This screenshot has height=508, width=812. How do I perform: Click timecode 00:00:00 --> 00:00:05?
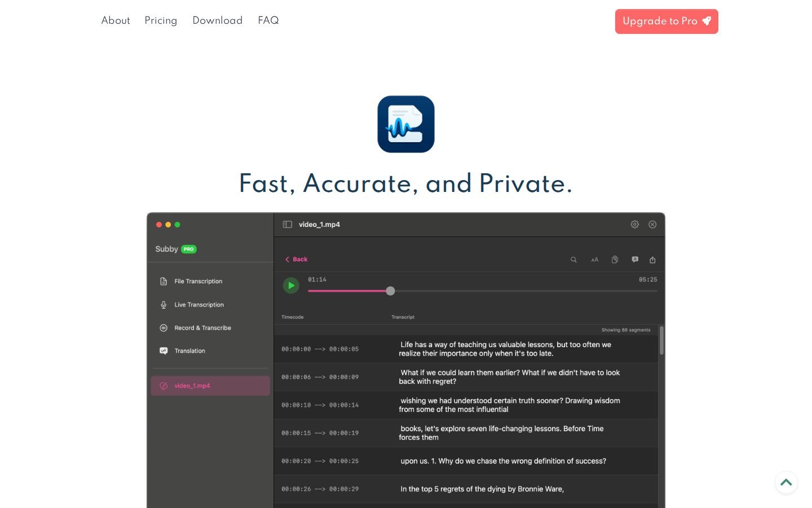pos(320,349)
